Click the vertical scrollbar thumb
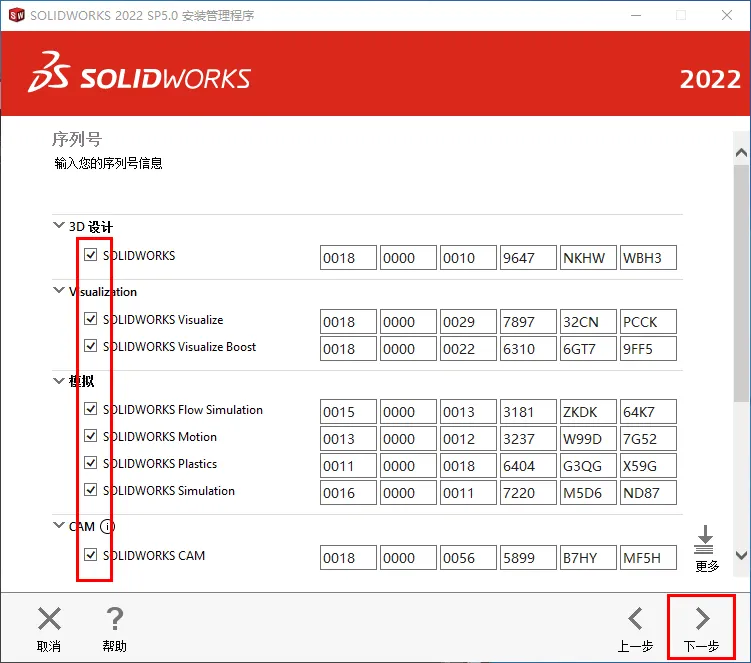751x663 pixels. click(x=741, y=283)
